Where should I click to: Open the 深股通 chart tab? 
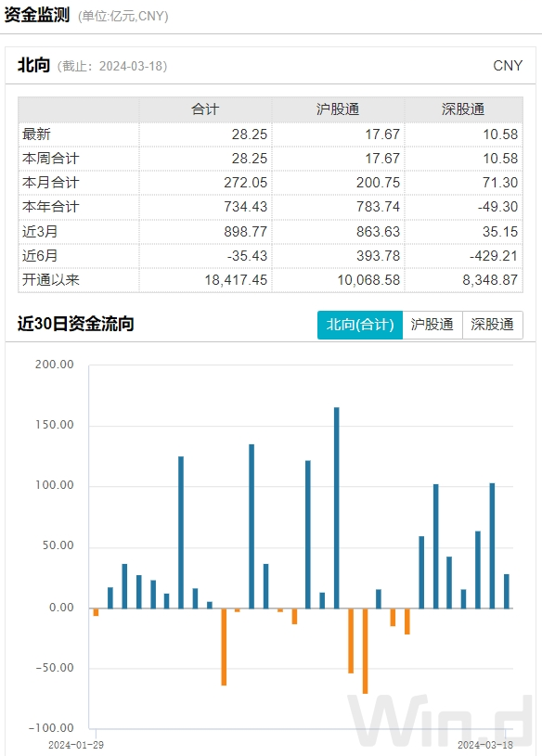point(492,325)
